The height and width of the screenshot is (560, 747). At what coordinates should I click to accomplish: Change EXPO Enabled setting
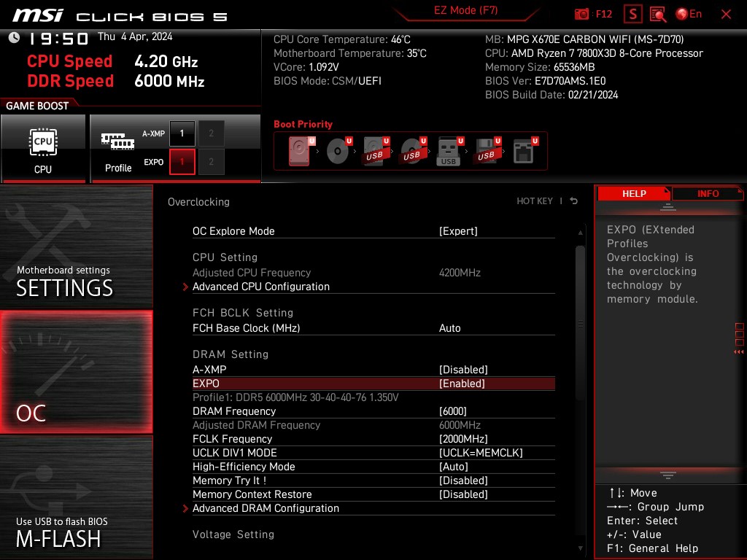coord(373,384)
